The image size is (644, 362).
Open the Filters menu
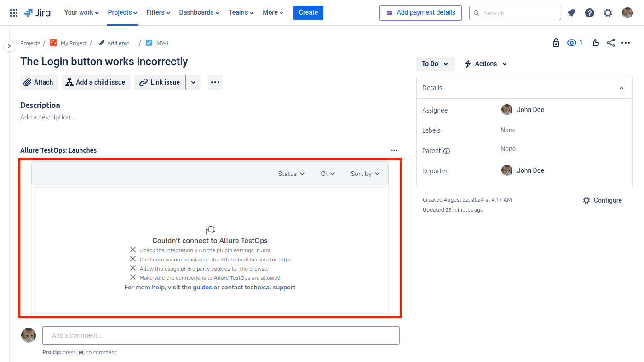click(158, 12)
